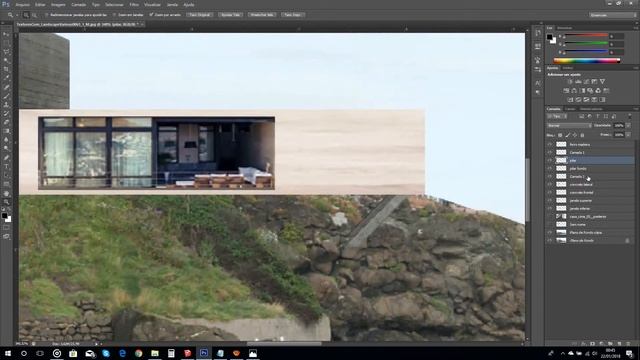This screenshot has width=640, height=360.
Task: Hide the pilar fundo layer
Action: click(x=550, y=169)
